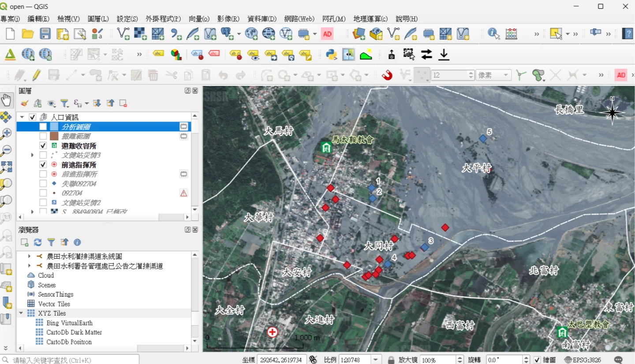
Task: Open the 向量(O) menu
Action: point(199,19)
